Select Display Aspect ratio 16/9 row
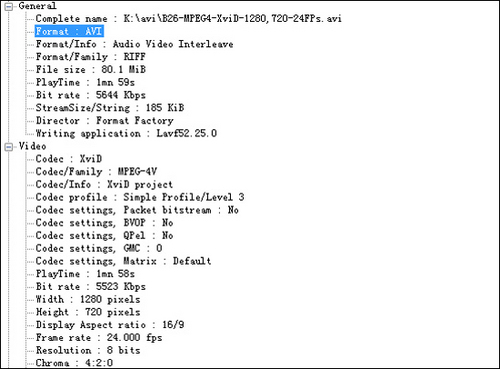 click(110, 325)
